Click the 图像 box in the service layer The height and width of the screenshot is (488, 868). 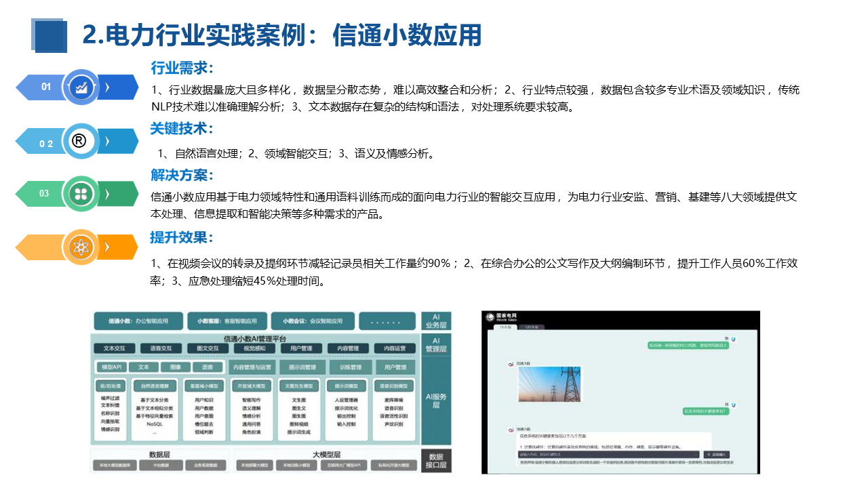point(176,367)
